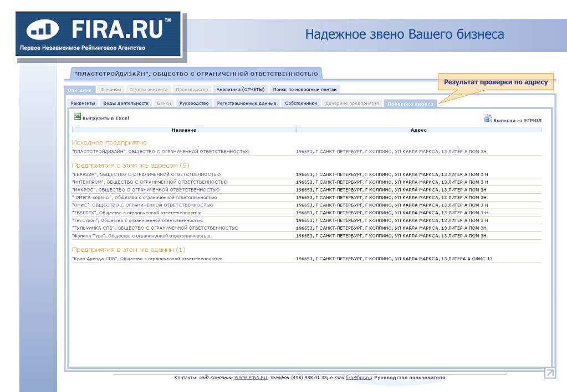Open the "ТУЛЬЧИНКА СПБ" company entry

(x=155, y=228)
